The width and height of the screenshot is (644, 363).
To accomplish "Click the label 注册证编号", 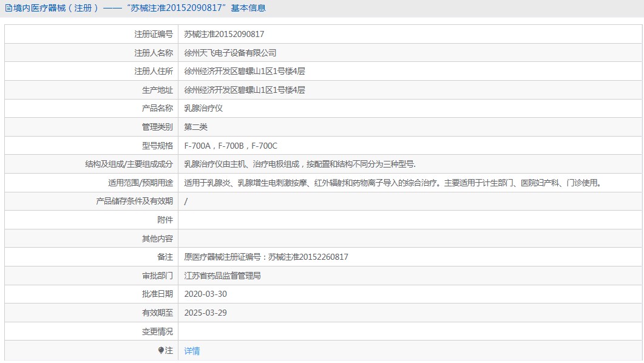I will (x=154, y=34).
